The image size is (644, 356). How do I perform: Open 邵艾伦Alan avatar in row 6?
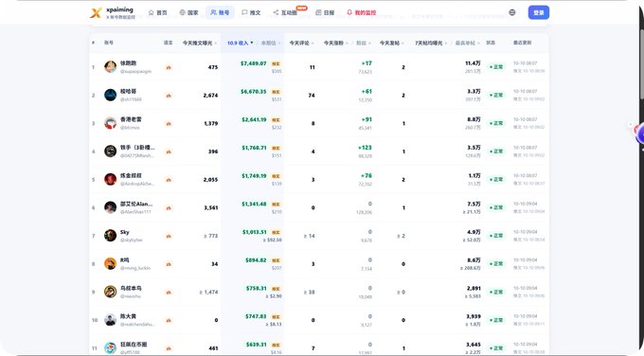[x=110, y=207]
